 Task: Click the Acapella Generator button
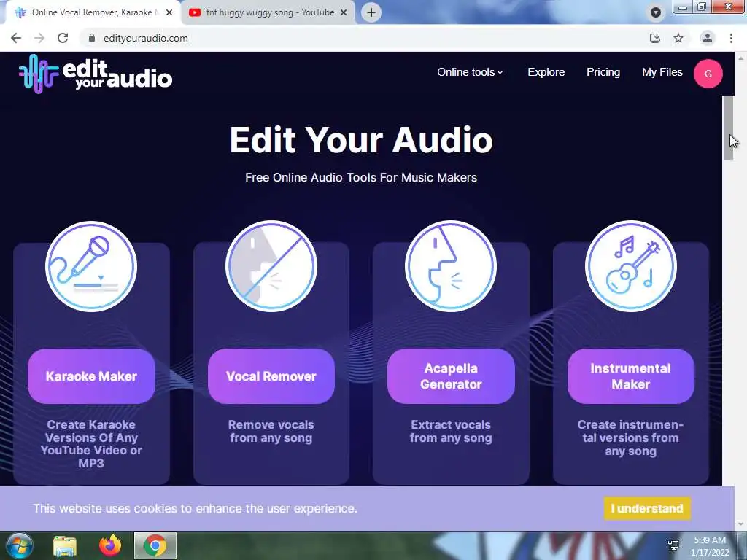coord(451,376)
